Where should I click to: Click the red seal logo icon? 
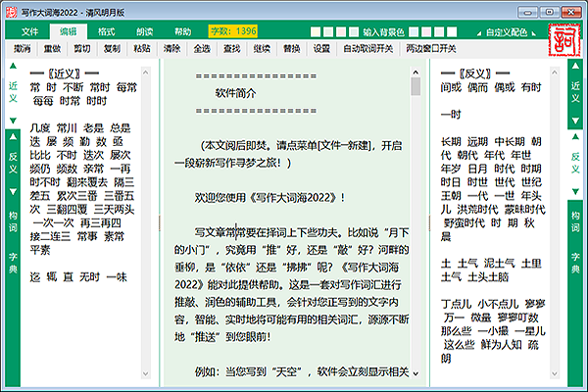[564, 40]
